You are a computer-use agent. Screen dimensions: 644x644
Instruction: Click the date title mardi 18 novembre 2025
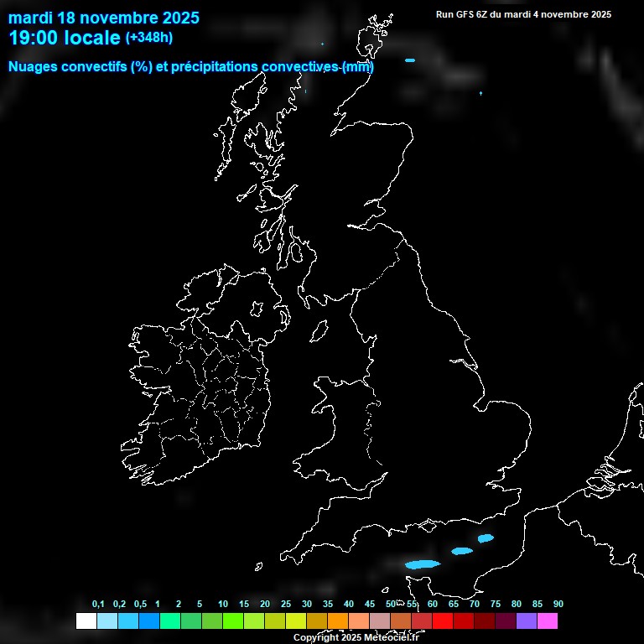pos(104,18)
